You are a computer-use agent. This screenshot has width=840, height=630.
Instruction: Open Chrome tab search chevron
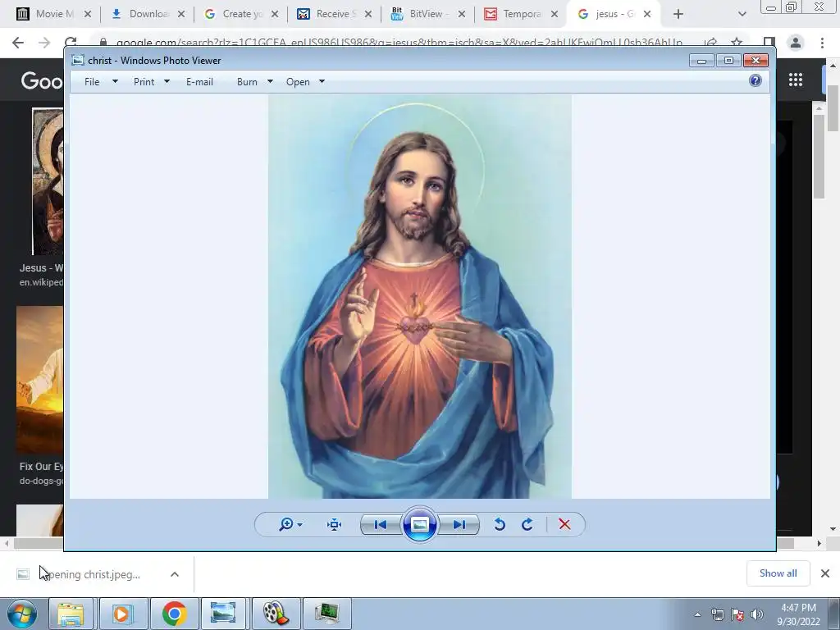pos(742,14)
